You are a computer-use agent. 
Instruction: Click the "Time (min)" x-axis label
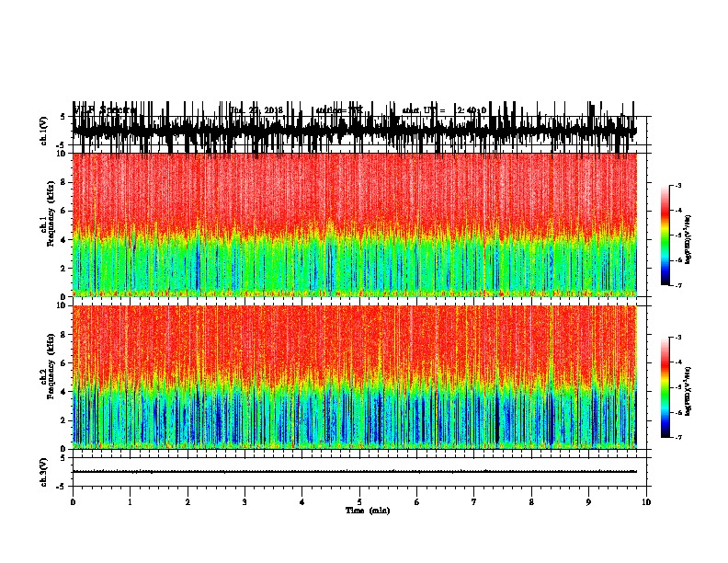[368, 511]
